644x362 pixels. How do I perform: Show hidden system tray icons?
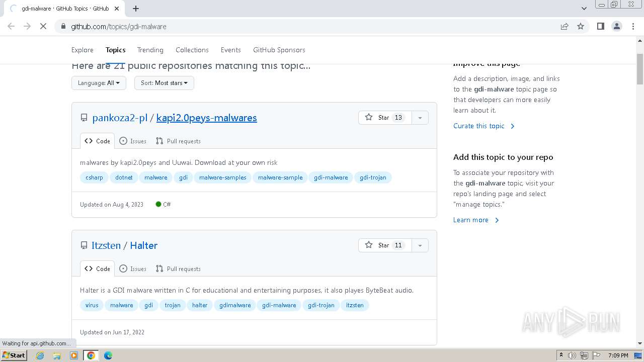pyautogui.click(x=561, y=355)
